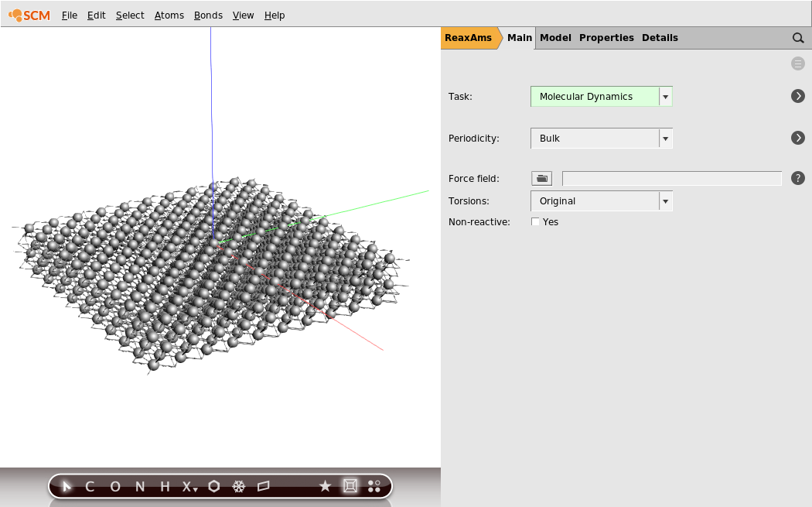The height and width of the screenshot is (507, 812).
Task: Open the panel search magnifier
Action: tap(798, 38)
